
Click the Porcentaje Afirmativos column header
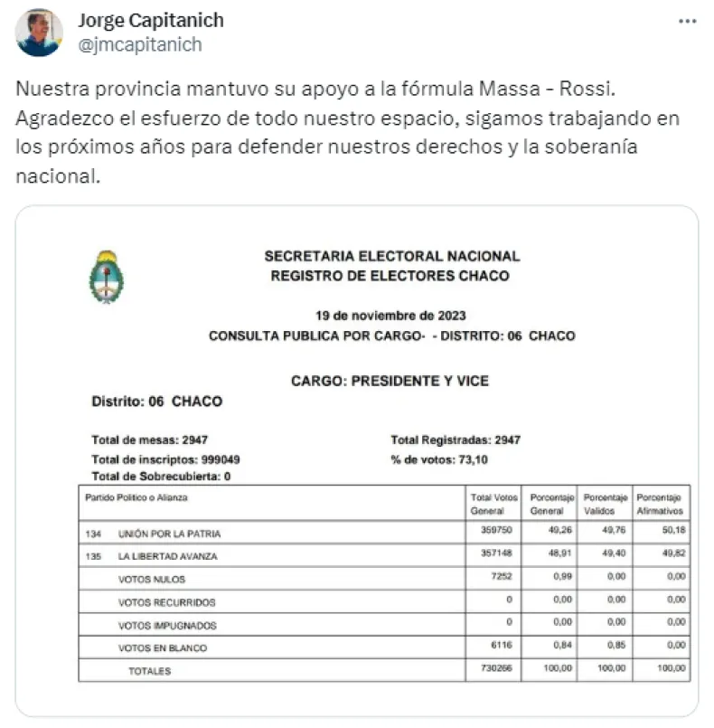click(660, 505)
